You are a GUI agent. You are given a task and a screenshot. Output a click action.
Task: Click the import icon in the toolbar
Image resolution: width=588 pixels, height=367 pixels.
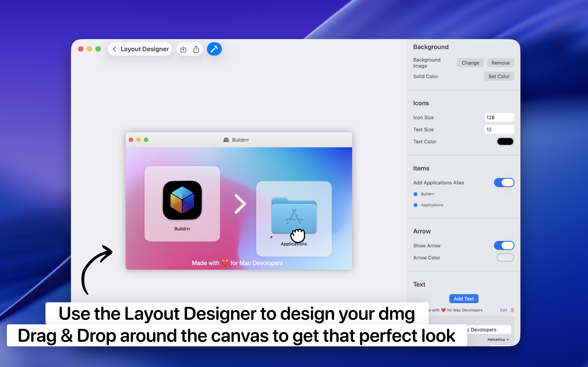[x=183, y=49]
